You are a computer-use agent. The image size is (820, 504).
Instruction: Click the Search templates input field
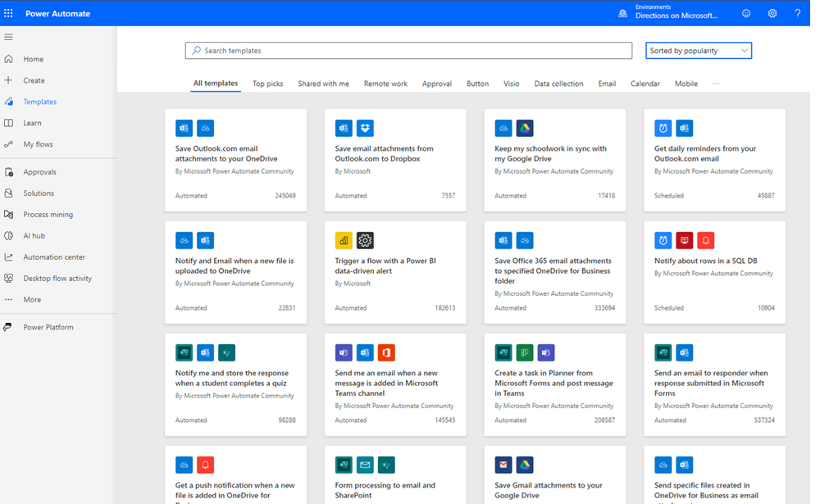click(408, 51)
